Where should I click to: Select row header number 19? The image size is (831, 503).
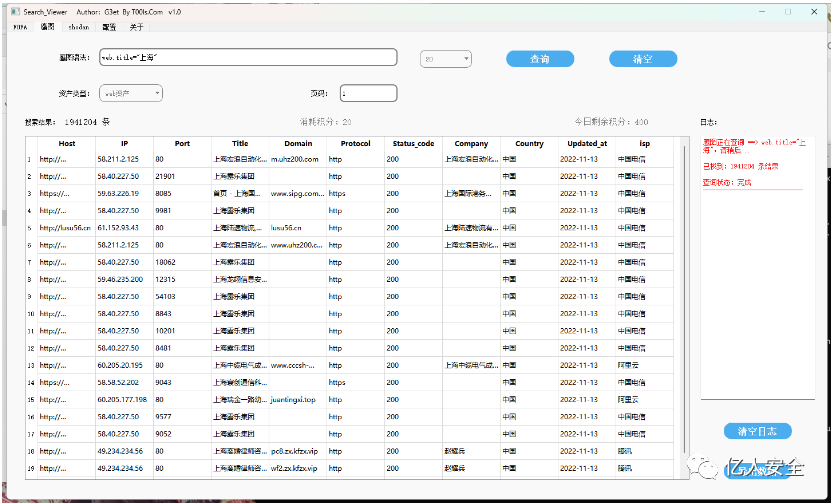pyautogui.click(x=31, y=469)
